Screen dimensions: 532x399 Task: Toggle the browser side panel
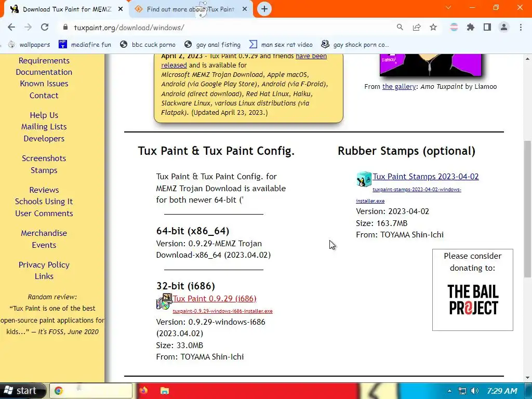pyautogui.click(x=487, y=27)
